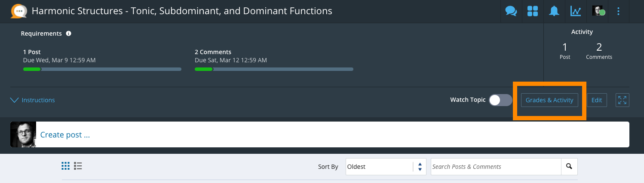The image size is (644, 183).
Task: Open the user profile avatar menu
Action: pyautogui.click(x=598, y=11)
